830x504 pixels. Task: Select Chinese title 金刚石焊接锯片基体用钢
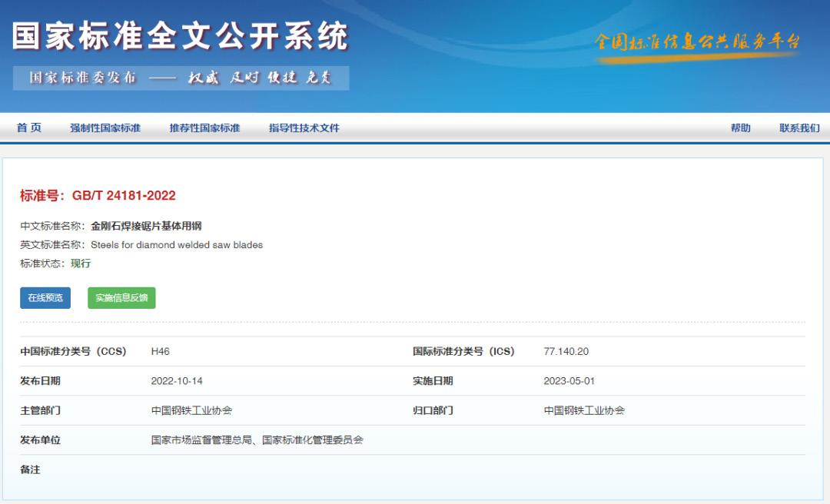146,226
